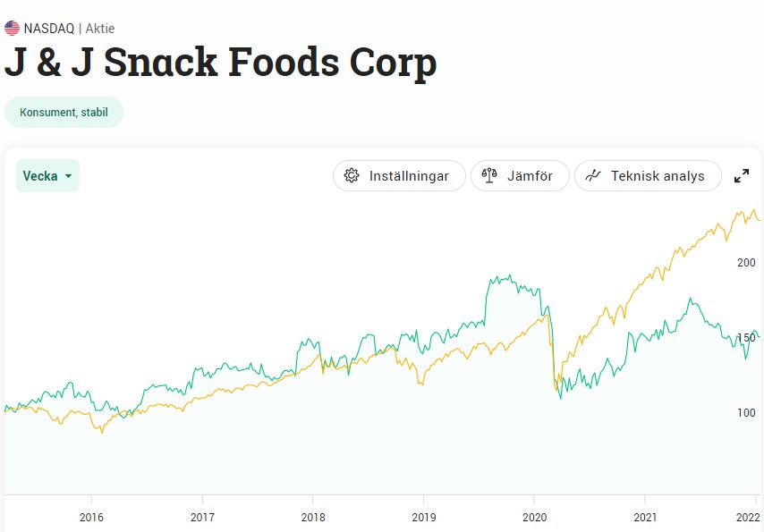Click the caret arrow next to Vecka
This screenshot has height=532, width=764.
coord(68,177)
